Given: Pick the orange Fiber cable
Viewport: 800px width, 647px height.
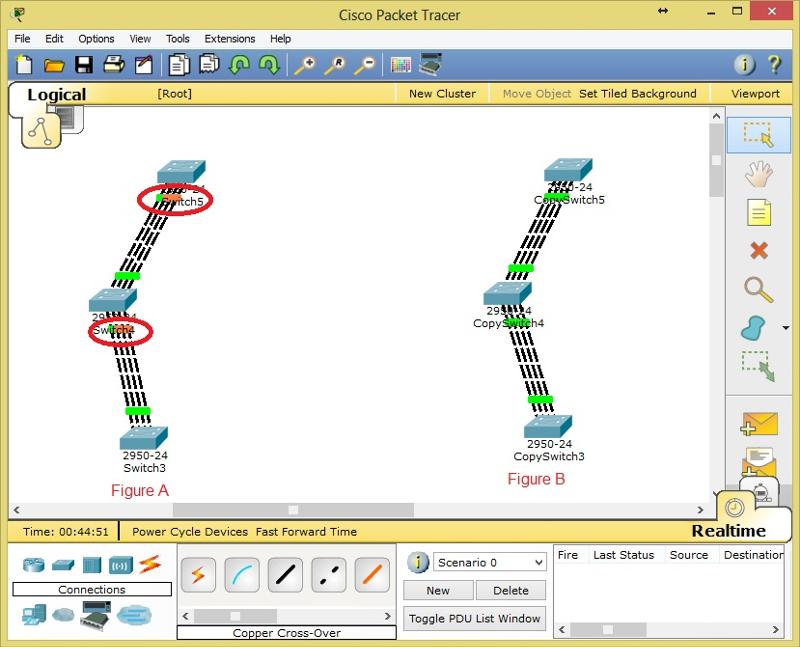Looking at the screenshot, I should click(x=372, y=575).
